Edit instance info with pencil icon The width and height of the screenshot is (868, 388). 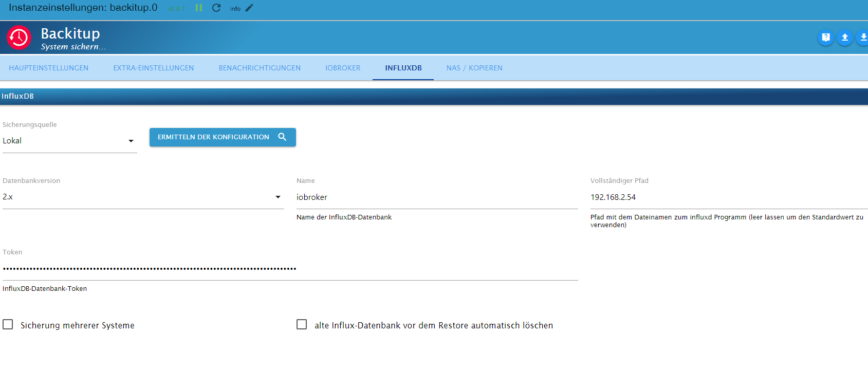(x=249, y=8)
